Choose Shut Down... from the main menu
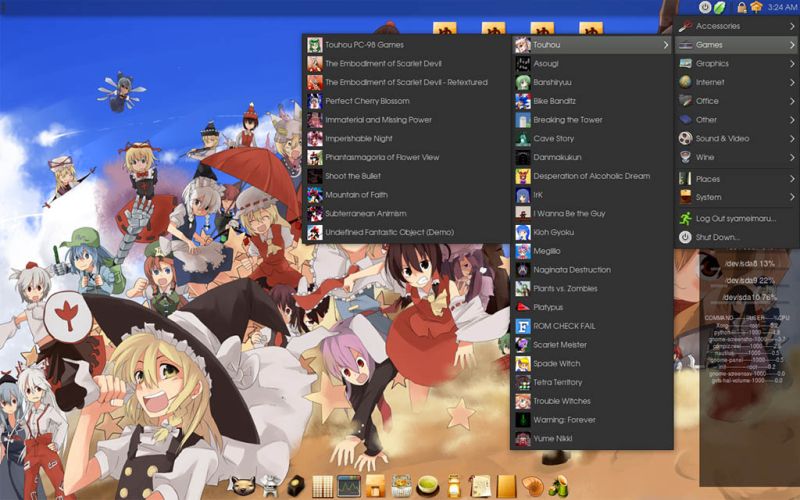The width and height of the screenshot is (800, 500). coord(737,237)
